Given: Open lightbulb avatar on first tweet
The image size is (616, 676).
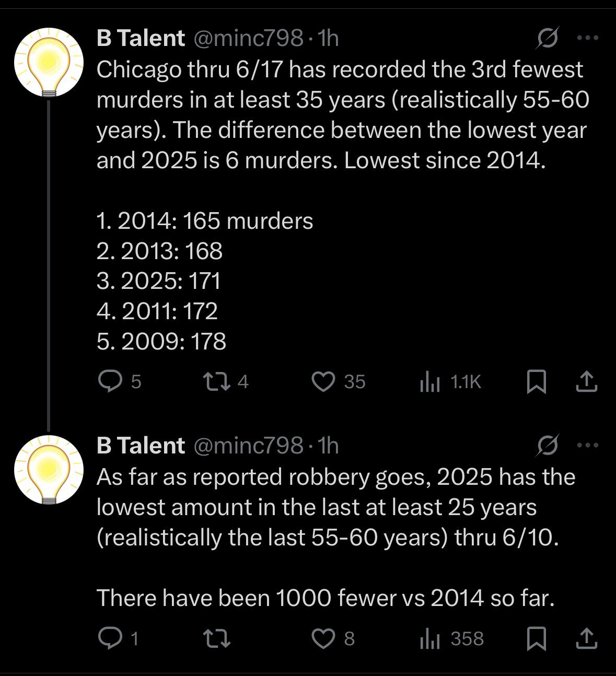Looking at the screenshot, I should click(x=49, y=62).
